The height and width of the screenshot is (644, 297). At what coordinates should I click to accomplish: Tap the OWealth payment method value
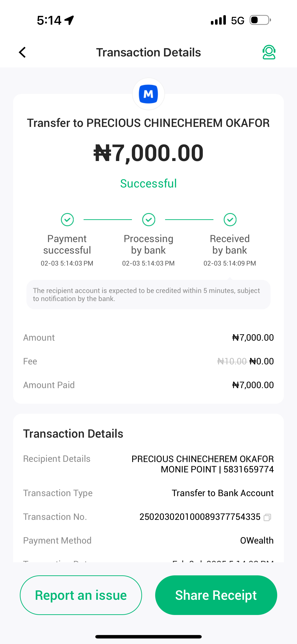[257, 541]
